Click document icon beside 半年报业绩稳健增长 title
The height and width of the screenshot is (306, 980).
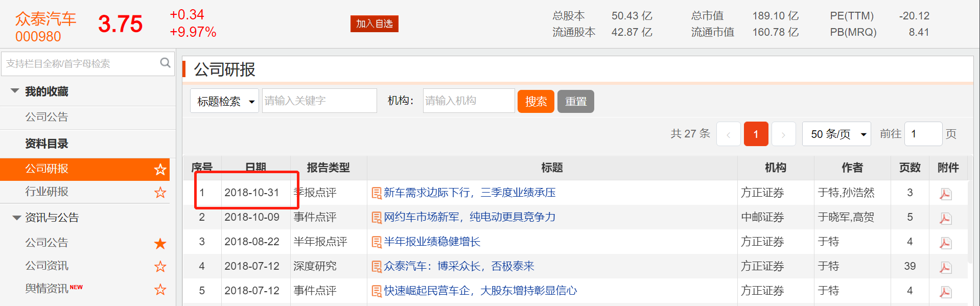[x=377, y=242]
